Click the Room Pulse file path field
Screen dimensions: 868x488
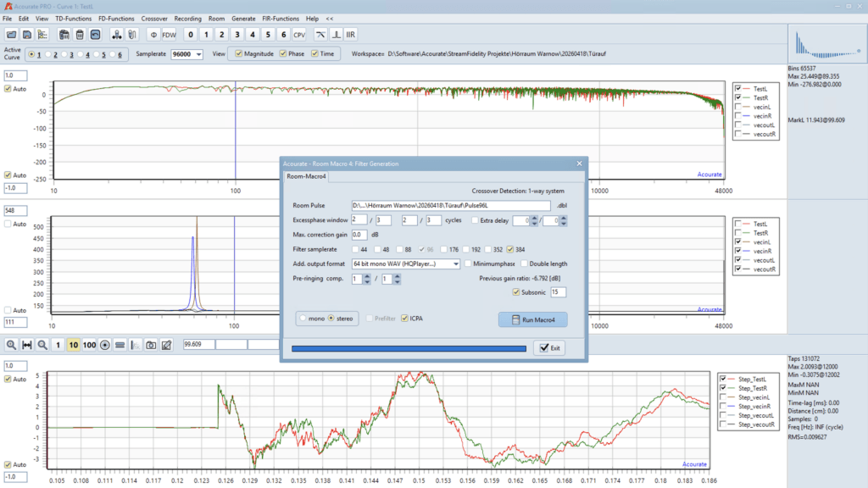(x=452, y=205)
